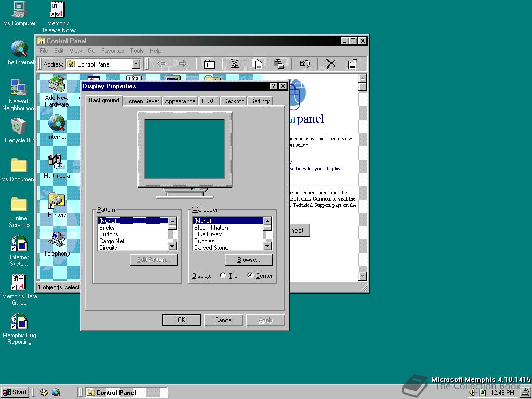
Task: Click Wallpaper list scroll down arrow
Action: pyautogui.click(x=268, y=247)
